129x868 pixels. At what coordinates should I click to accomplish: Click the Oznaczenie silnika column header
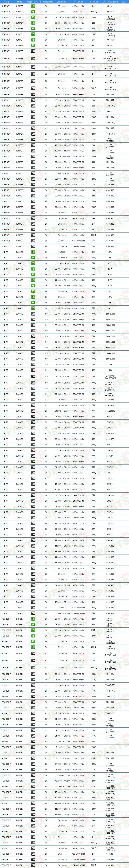coord(110,2)
